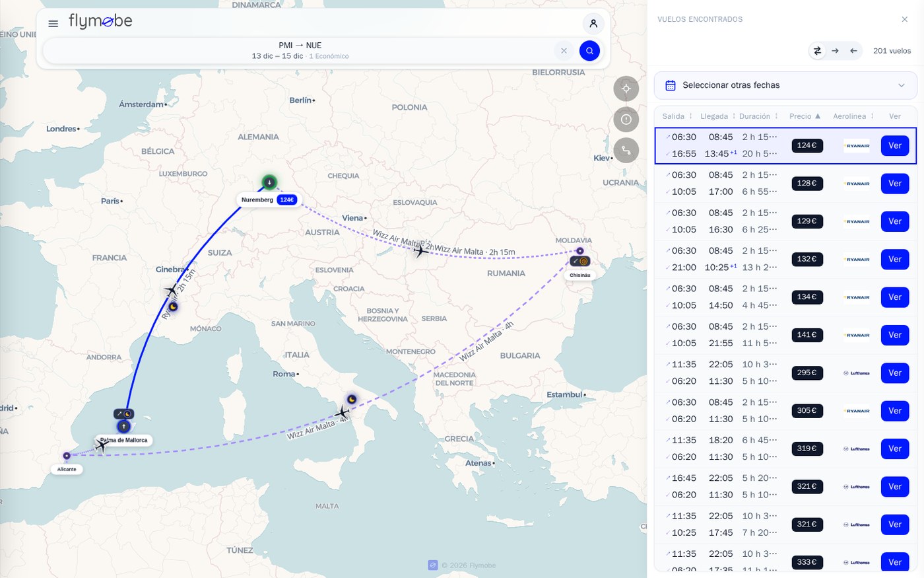924x578 pixels.
Task: Click the Chisinau map marker
Action: click(x=580, y=251)
